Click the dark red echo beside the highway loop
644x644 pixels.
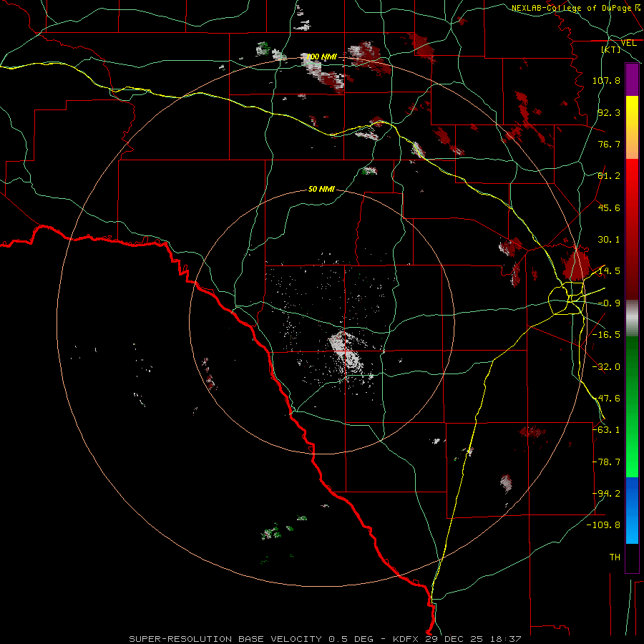577,264
